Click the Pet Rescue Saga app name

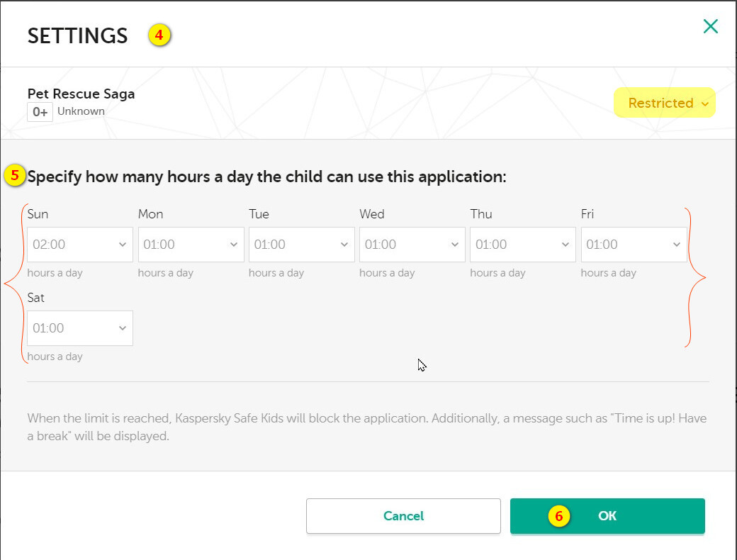(x=81, y=94)
